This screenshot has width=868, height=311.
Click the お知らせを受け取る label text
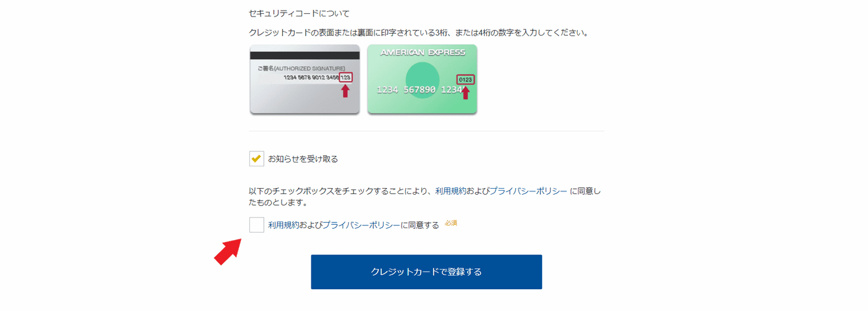[x=303, y=158]
